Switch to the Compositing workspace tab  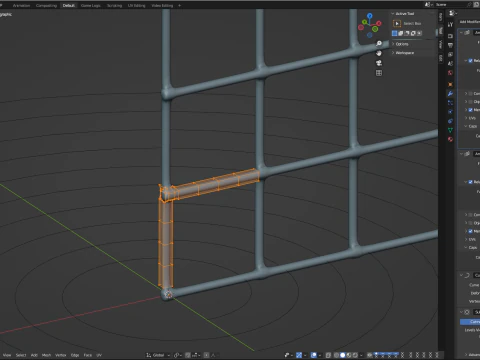[x=46, y=6]
